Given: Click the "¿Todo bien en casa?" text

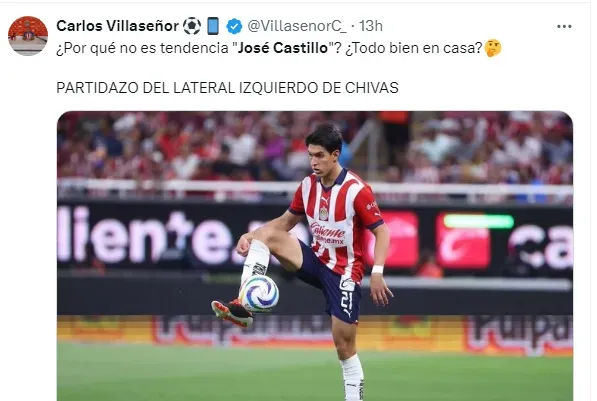Looking at the screenshot, I should coord(414,48).
